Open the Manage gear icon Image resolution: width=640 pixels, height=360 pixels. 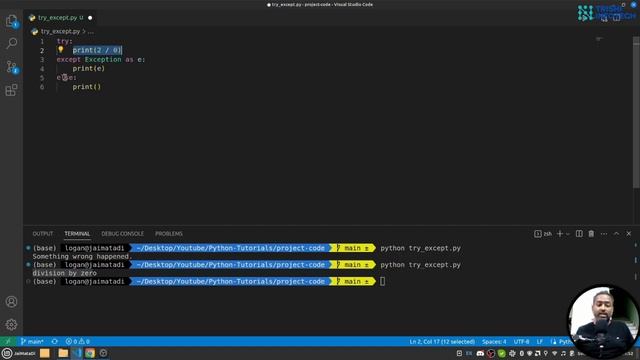click(11, 324)
